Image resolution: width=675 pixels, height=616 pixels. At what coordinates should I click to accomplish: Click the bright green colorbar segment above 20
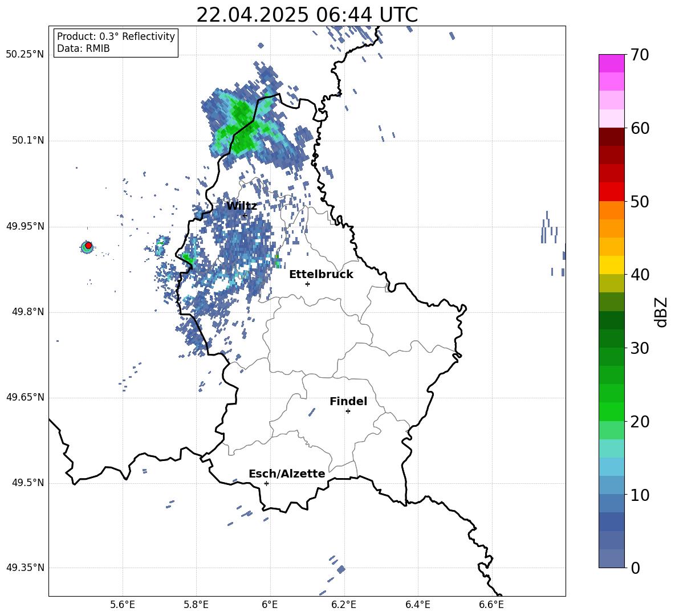tap(611, 411)
